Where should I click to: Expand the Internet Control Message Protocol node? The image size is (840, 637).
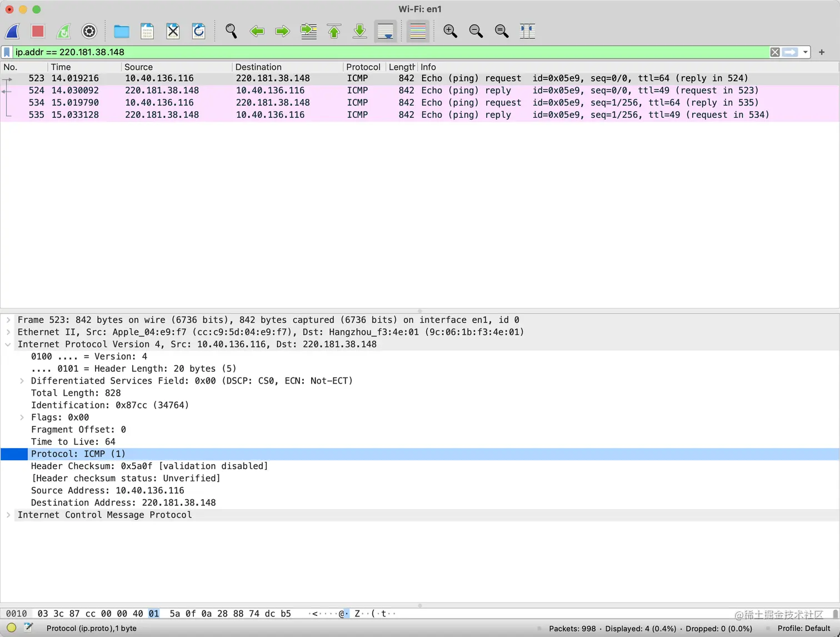(x=8, y=515)
